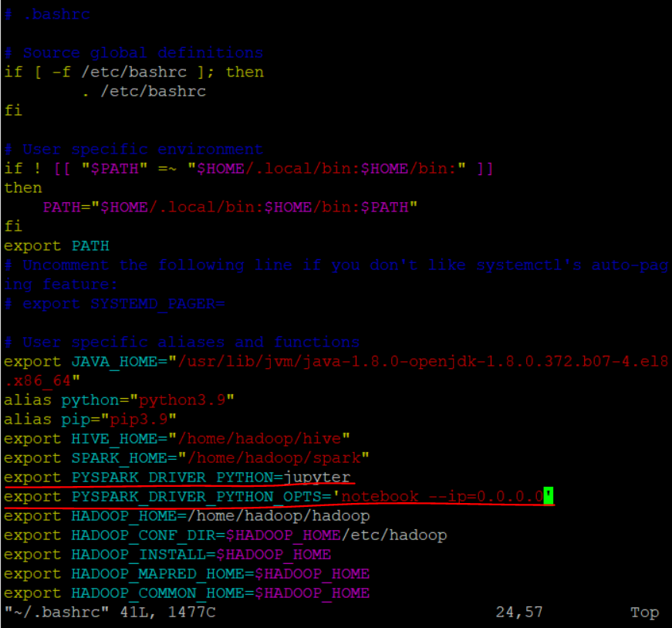
Task: Click the 'export HADOOP_INSTALL' line
Action: pyautogui.click(x=167, y=555)
